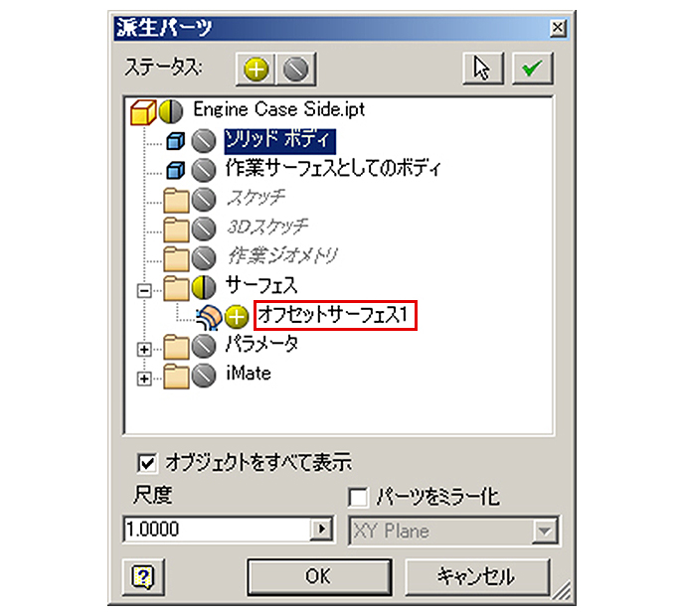Click the half-yellow status icon beside サーフェス
Image resolution: width=684 pixels, height=616 pixels.
coord(204,287)
